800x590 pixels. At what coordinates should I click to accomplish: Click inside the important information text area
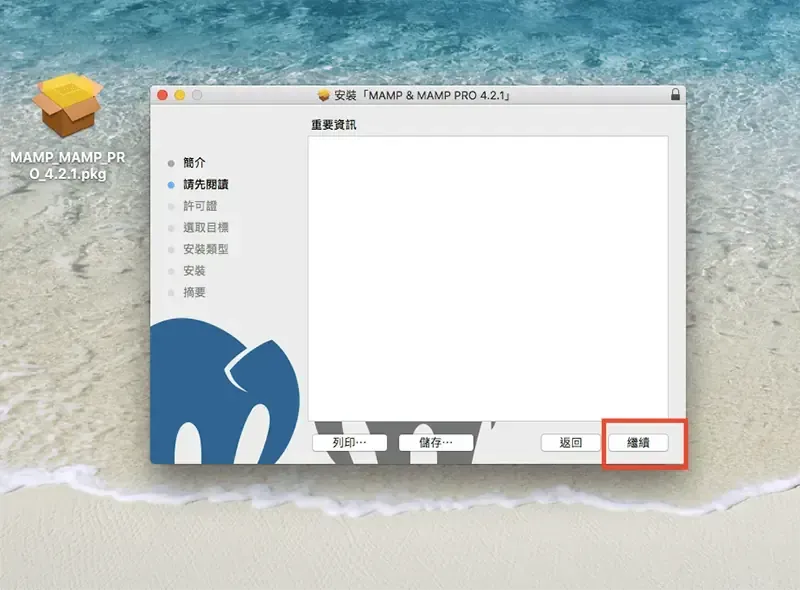488,279
